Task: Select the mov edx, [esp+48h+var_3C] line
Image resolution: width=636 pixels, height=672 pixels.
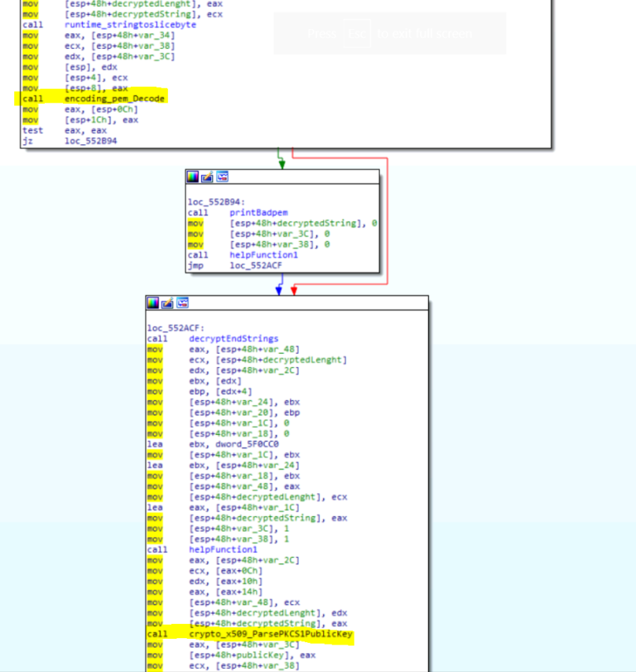Action: point(99,56)
